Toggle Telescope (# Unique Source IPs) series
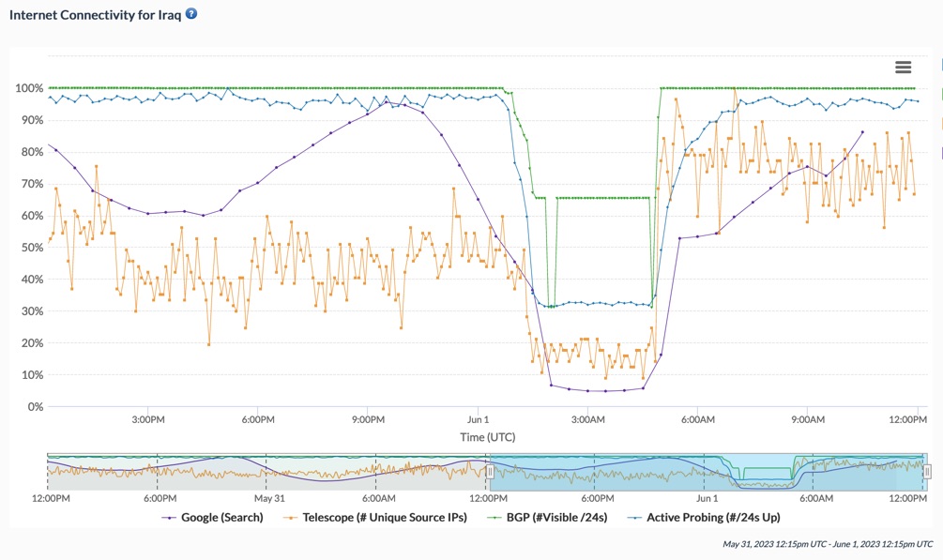The height and width of the screenshot is (560, 943). [375, 517]
